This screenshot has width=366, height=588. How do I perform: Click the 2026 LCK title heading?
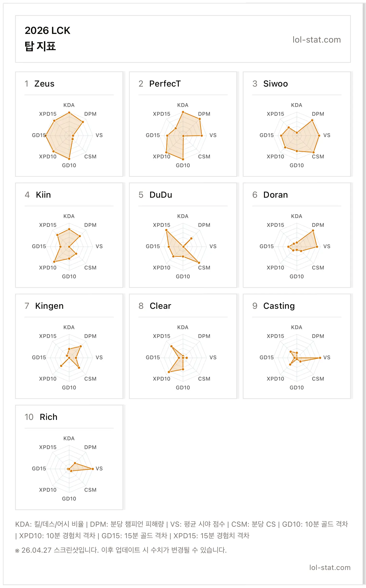48,31
